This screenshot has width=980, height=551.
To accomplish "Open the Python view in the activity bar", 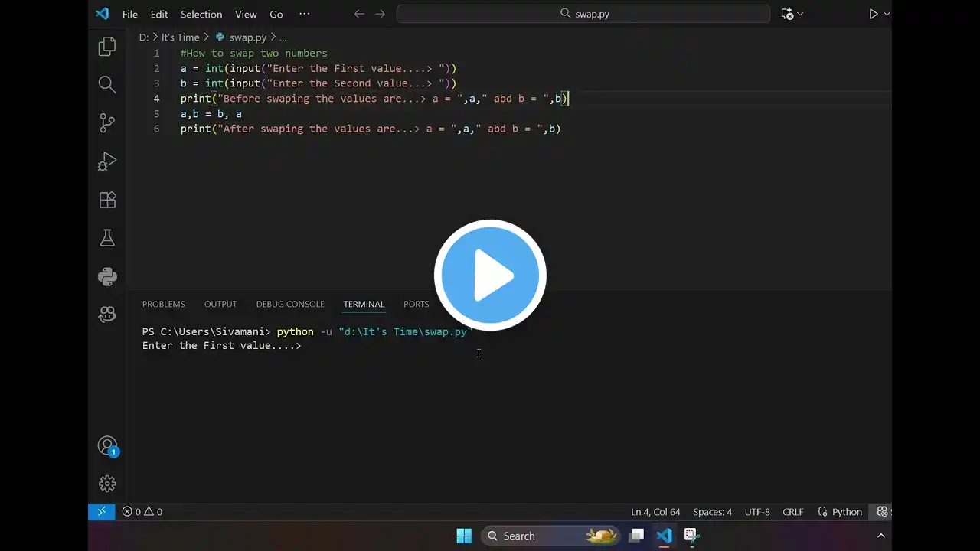I will (x=107, y=276).
